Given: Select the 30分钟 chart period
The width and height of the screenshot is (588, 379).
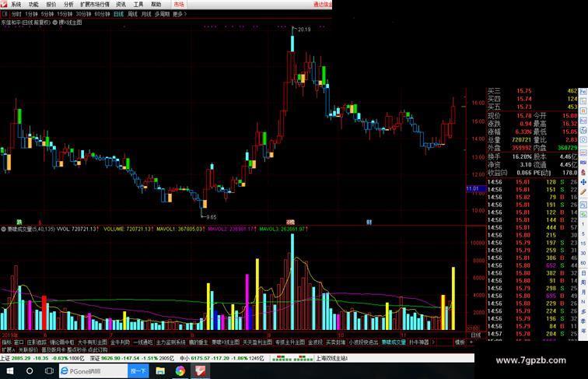Looking at the screenshot, I should pos(83,14).
